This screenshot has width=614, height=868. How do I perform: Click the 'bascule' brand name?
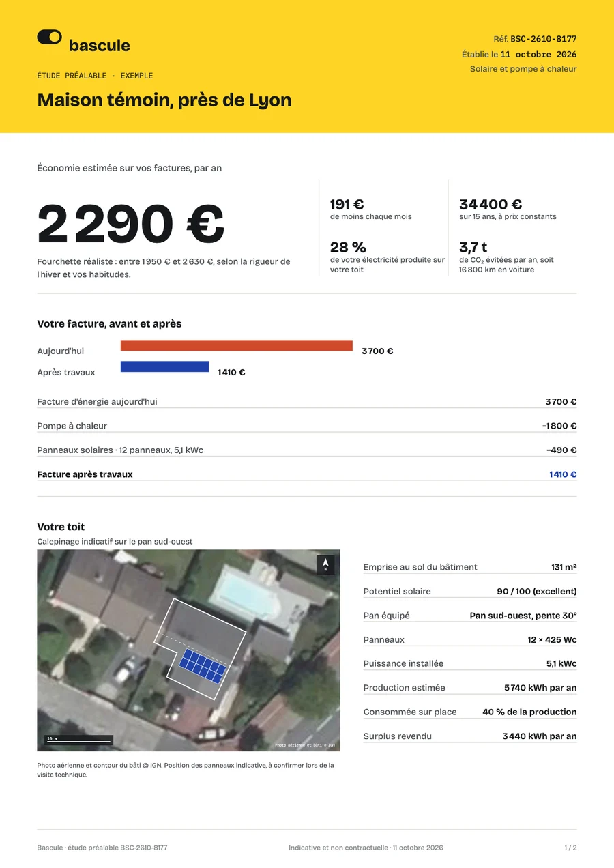(100, 46)
